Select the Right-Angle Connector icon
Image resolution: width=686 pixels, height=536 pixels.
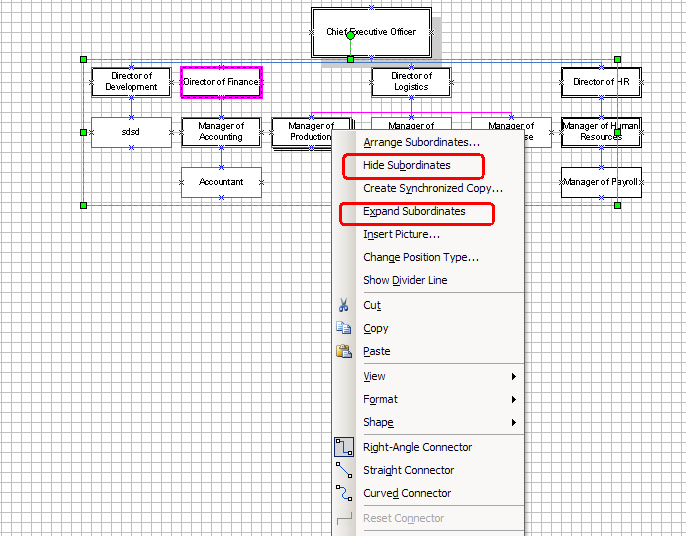(344, 447)
